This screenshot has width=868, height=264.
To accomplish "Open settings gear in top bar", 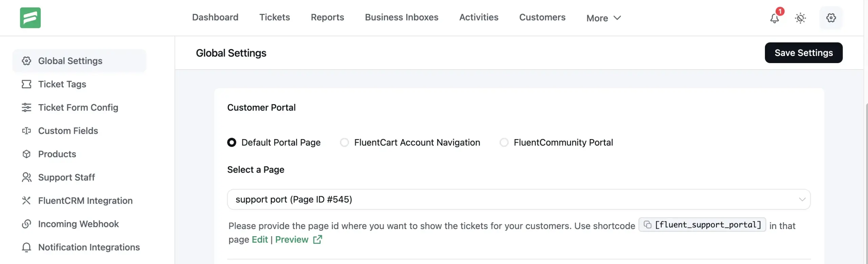I will [x=831, y=18].
